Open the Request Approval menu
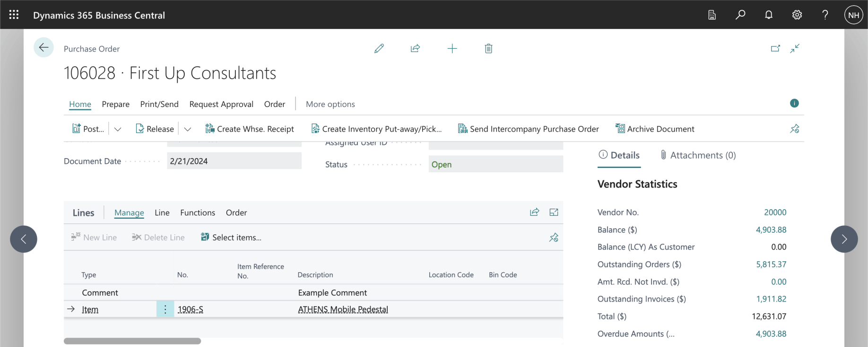This screenshot has width=868, height=347. (221, 104)
